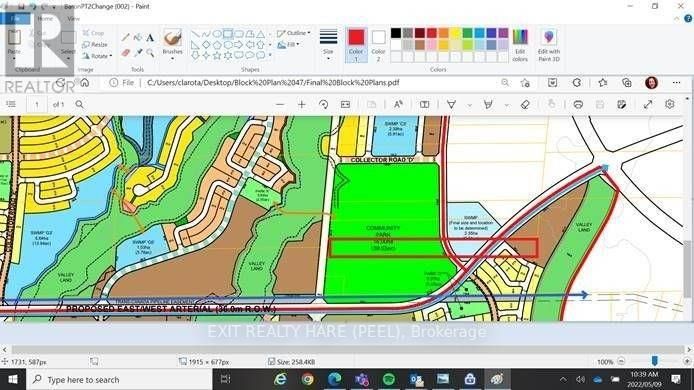694x390 pixels.
Task: Pick the black color swatch
Action: pos(396,33)
